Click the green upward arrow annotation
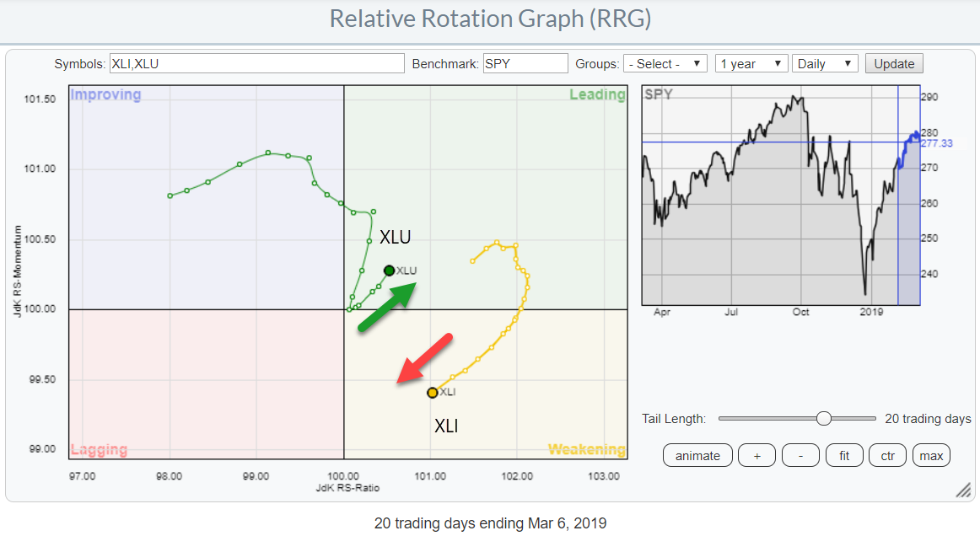The image size is (980, 536). click(x=387, y=306)
